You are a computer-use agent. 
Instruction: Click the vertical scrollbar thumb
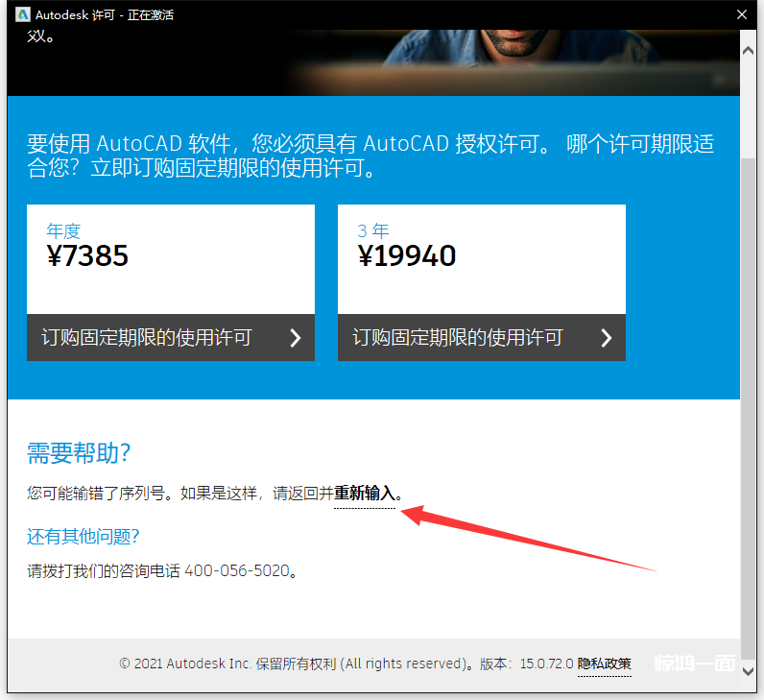(748, 408)
